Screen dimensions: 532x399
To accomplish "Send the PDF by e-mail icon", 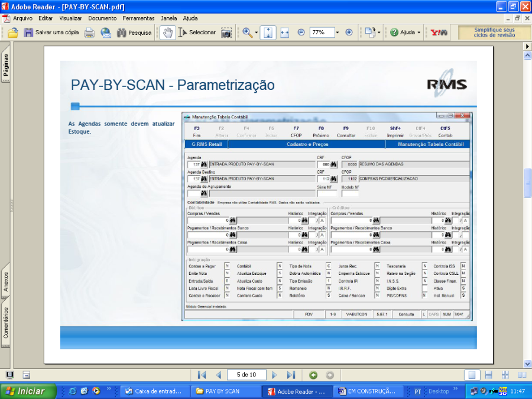I will point(106,33).
